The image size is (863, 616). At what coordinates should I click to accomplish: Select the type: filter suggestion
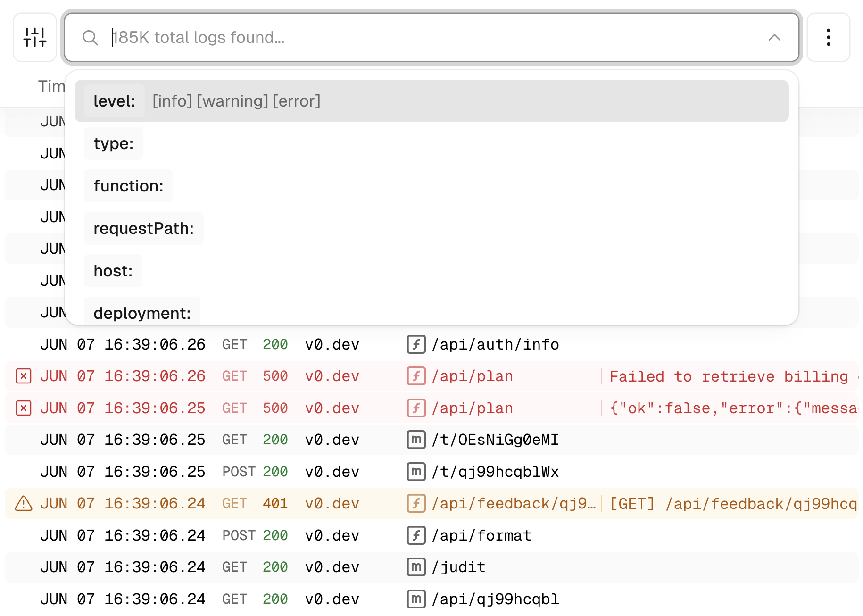tap(113, 143)
